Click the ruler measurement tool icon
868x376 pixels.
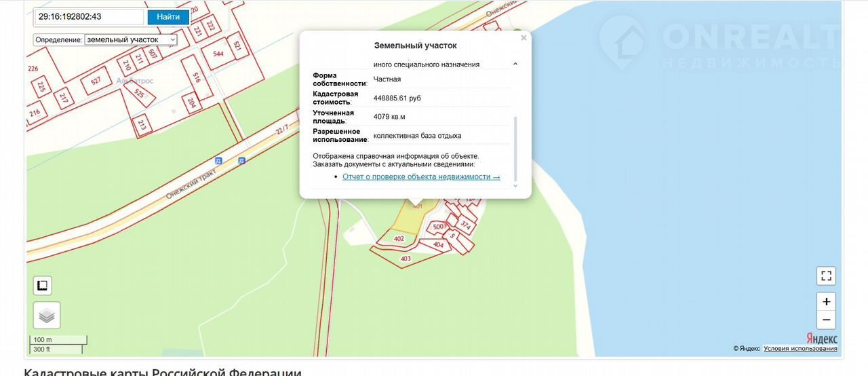(x=42, y=286)
